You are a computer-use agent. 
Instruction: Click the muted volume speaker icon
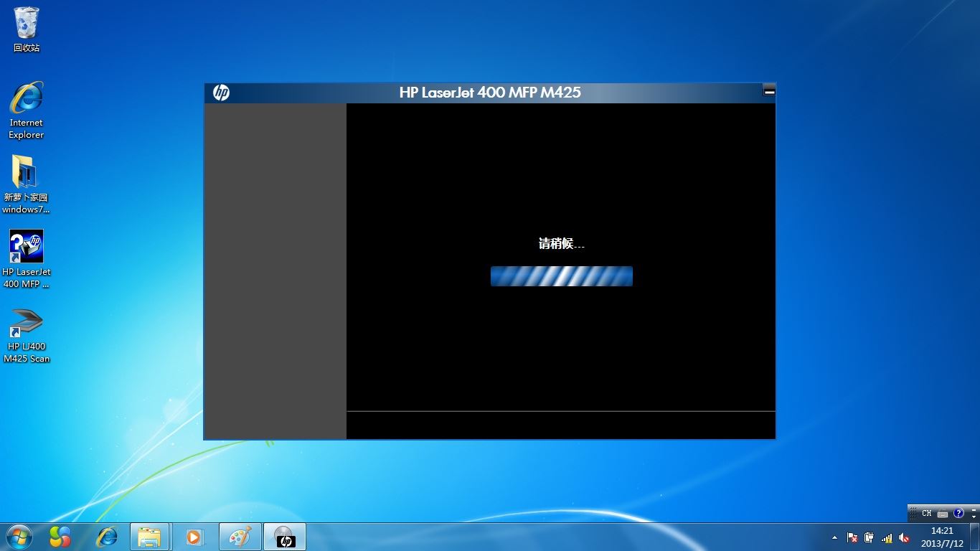[904, 537]
